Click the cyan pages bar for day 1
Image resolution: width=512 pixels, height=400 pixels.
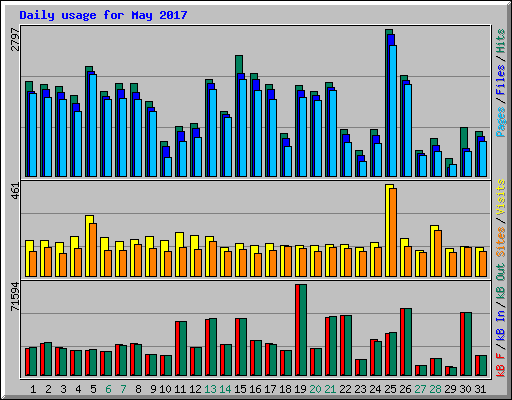pyautogui.click(x=33, y=135)
